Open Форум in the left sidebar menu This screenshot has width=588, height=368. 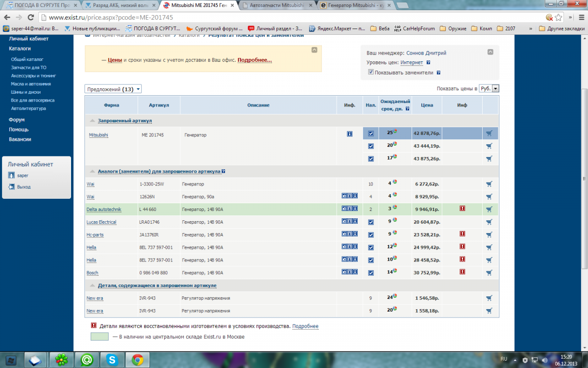click(x=17, y=120)
